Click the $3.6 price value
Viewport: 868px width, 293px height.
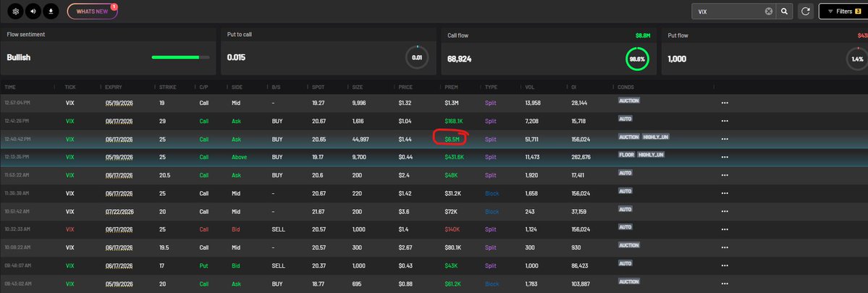(404, 212)
